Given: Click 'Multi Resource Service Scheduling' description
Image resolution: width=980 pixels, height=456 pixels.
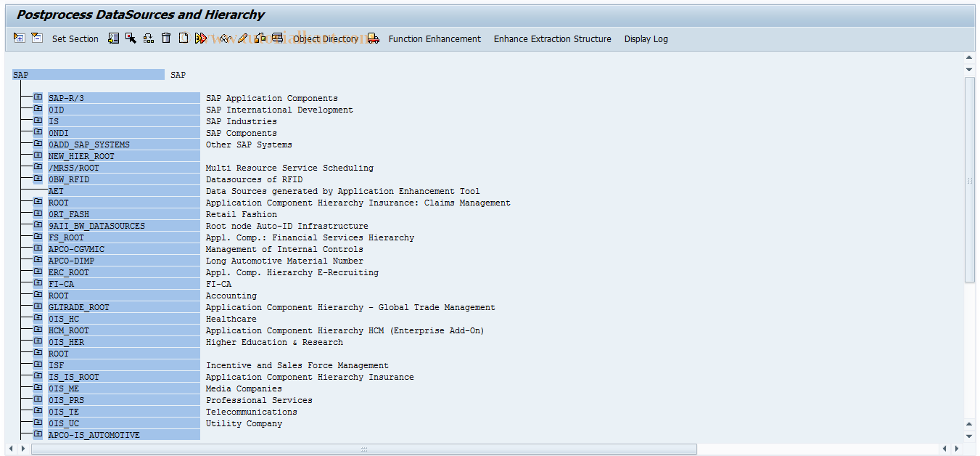Looking at the screenshot, I should coord(289,168).
